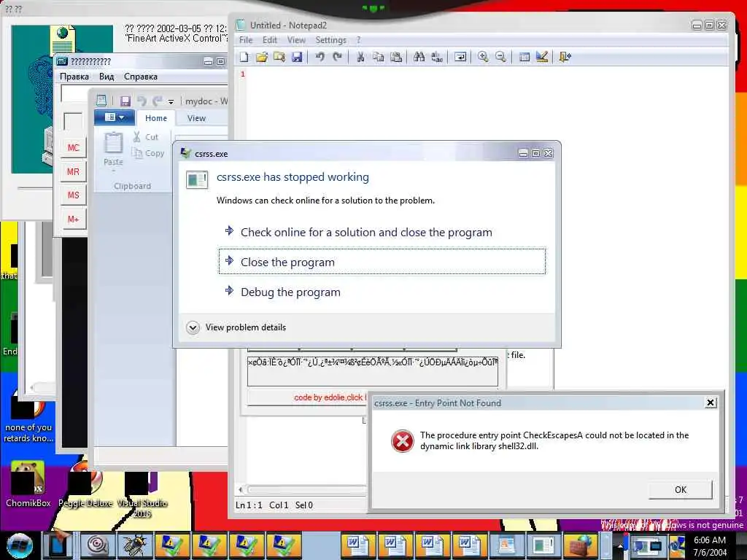The height and width of the screenshot is (560, 747).
Task: Show hidden tray icons arrow on the taskbar
Action: 620,547
